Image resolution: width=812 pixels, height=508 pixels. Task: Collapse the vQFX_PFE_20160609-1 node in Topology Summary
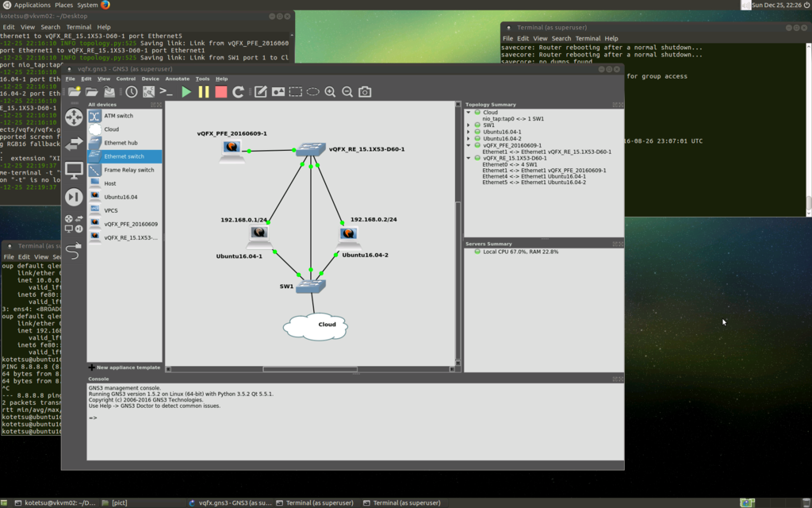pyautogui.click(x=469, y=146)
